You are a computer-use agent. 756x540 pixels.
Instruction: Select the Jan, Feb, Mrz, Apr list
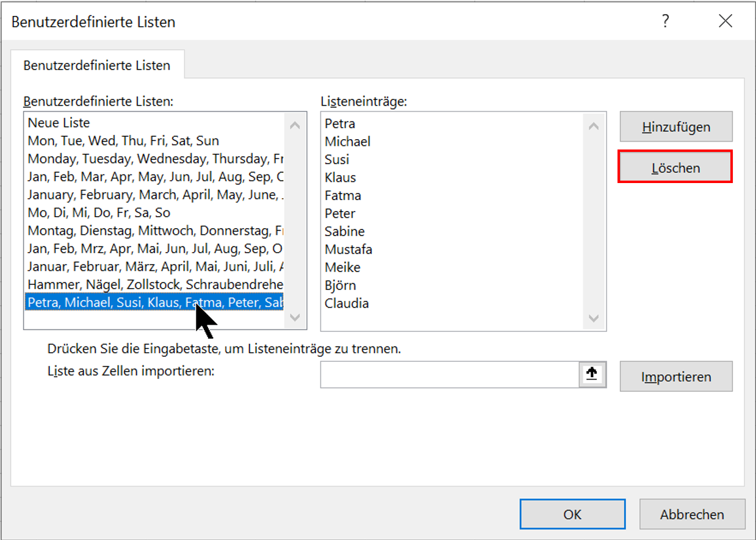click(154, 249)
